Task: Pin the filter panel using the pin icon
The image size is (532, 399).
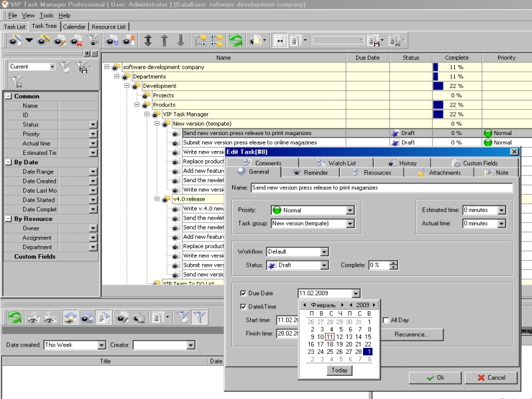Action: pyautogui.click(x=87, y=54)
